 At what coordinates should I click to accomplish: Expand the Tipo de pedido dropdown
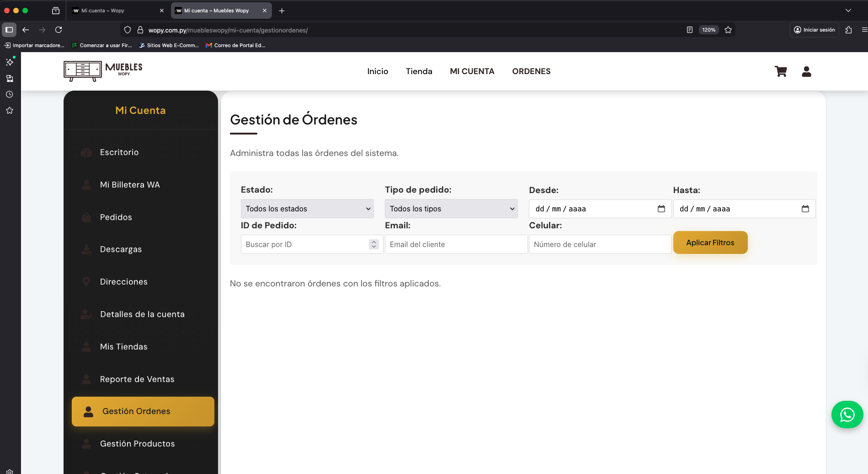[x=451, y=209]
